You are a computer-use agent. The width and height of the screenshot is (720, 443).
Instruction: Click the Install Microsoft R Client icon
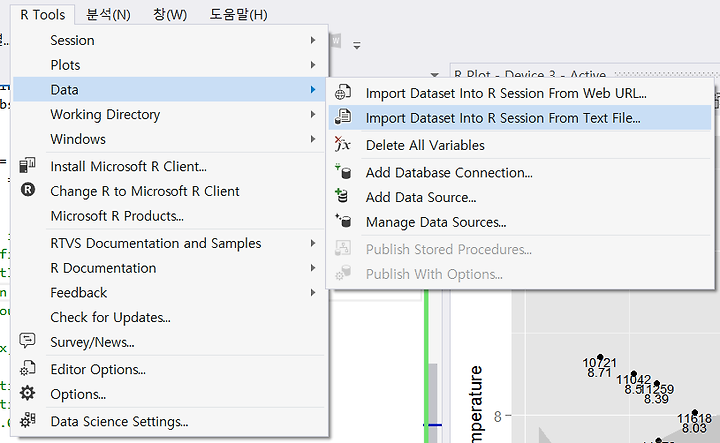point(28,165)
